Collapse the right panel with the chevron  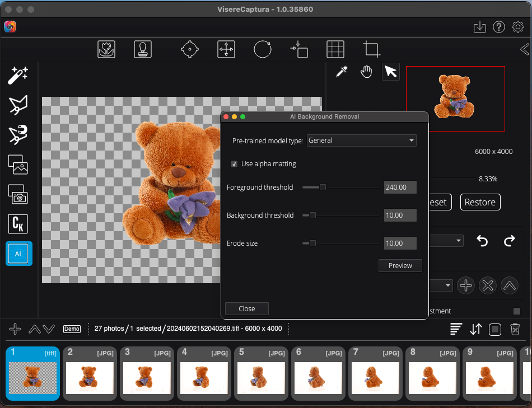tap(524, 49)
